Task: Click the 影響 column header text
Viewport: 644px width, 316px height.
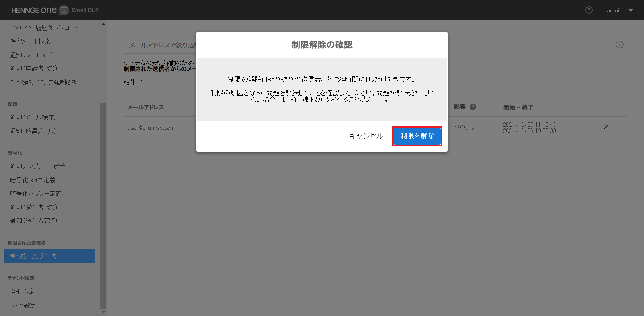Action: (x=460, y=107)
